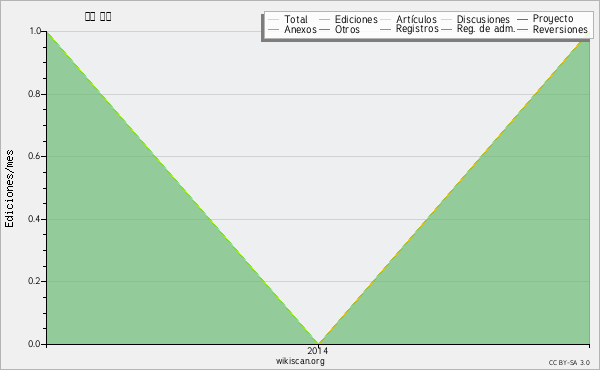
Task: Click the red Reversiones line swatch
Action: 523,29
